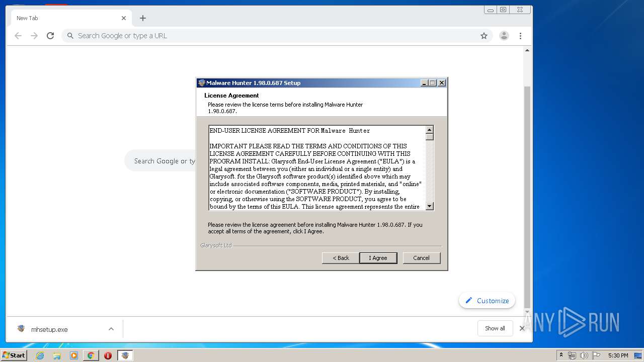Switch to Malware Hunter setup taskbar item

125,355
